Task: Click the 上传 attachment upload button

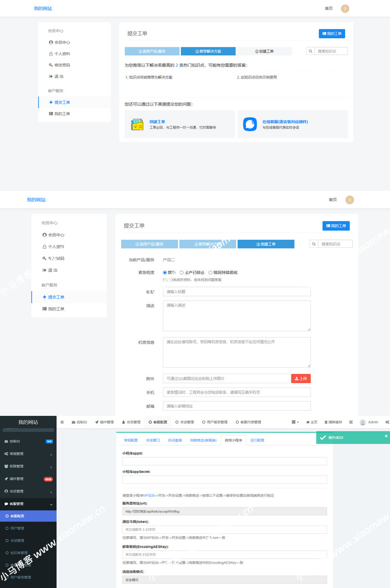Action: (301, 379)
